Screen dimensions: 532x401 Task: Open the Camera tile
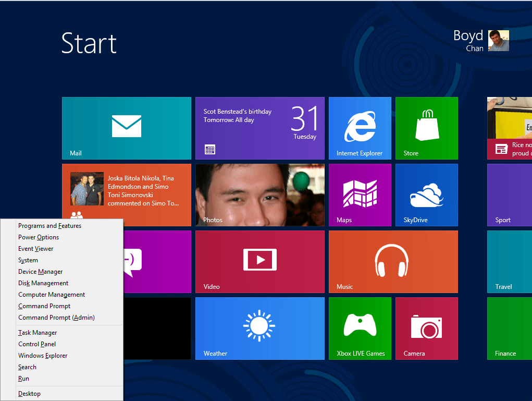426,329
